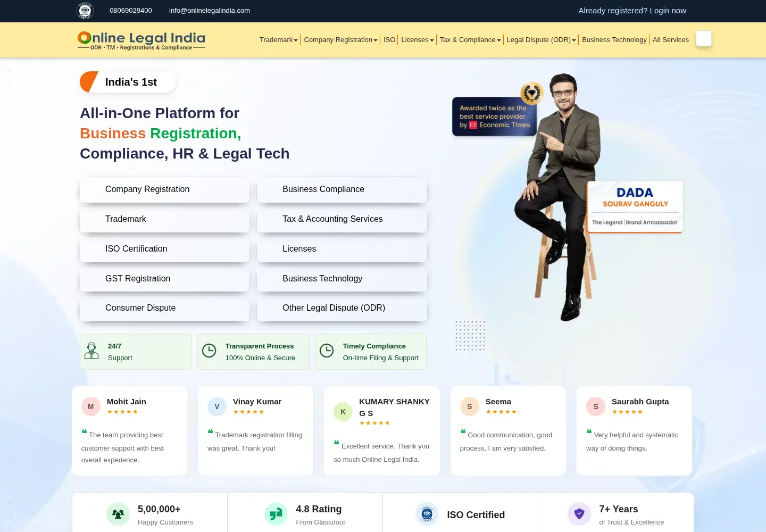
Task: Click the Happy Customers people icon
Action: click(118, 514)
